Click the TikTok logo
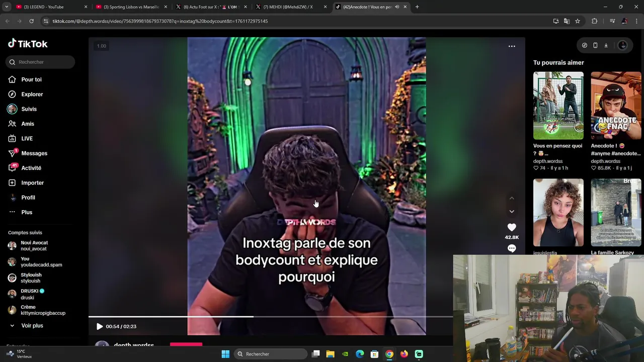This screenshot has width=644, height=362. click(28, 44)
